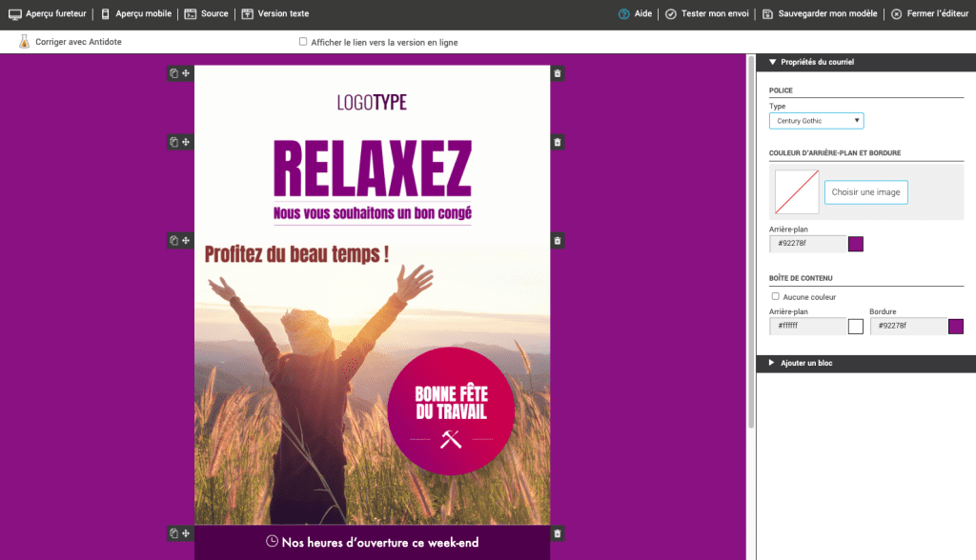
Task: Click the Antidote flask icon
Action: pos(25,42)
